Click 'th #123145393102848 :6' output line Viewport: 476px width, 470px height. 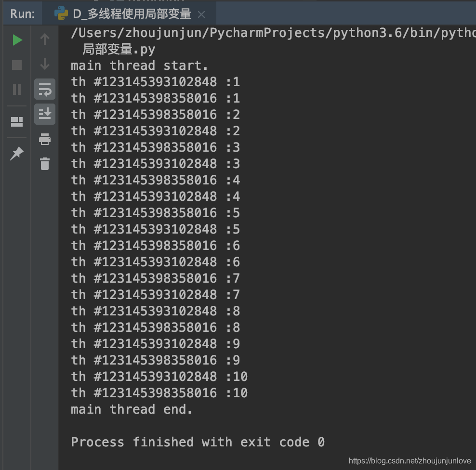click(156, 262)
